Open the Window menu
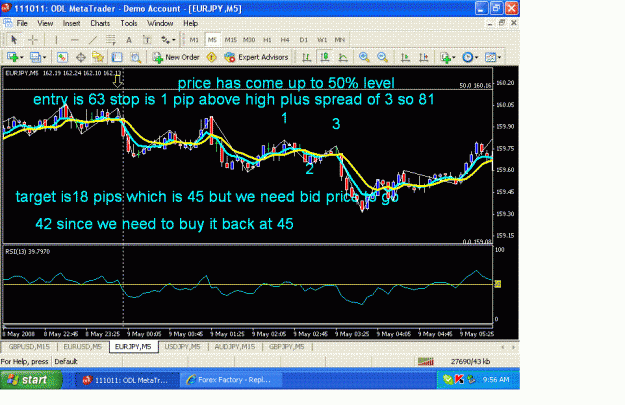The width and height of the screenshot is (625, 405). click(x=160, y=23)
